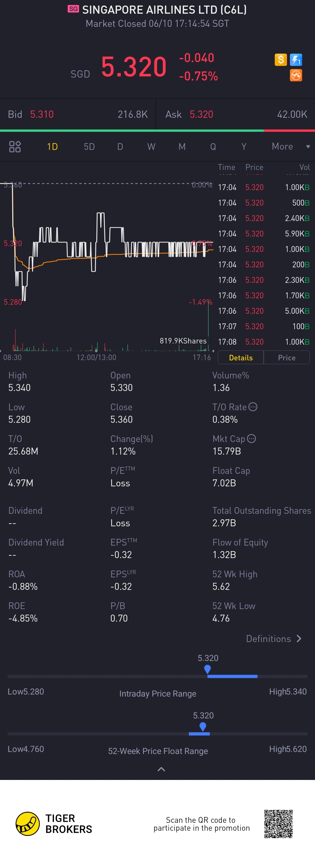Tap the promotion QR code
This screenshot has height=868, width=315.
(x=278, y=823)
